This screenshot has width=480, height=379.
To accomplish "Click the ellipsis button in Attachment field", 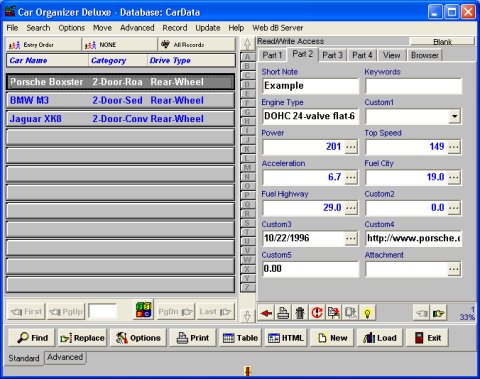I will pyautogui.click(x=454, y=269).
